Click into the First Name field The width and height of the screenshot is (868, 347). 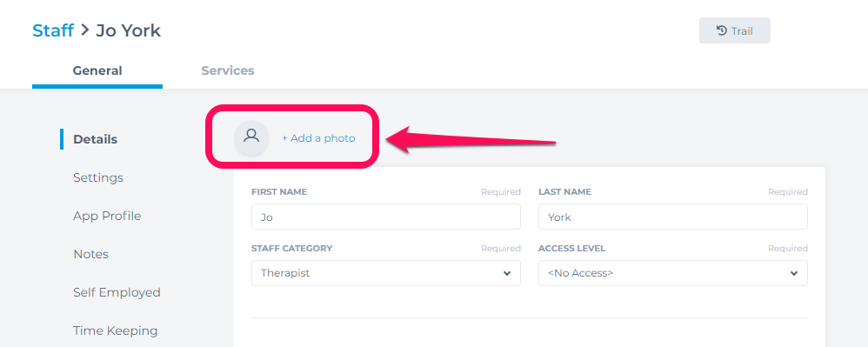(x=386, y=217)
